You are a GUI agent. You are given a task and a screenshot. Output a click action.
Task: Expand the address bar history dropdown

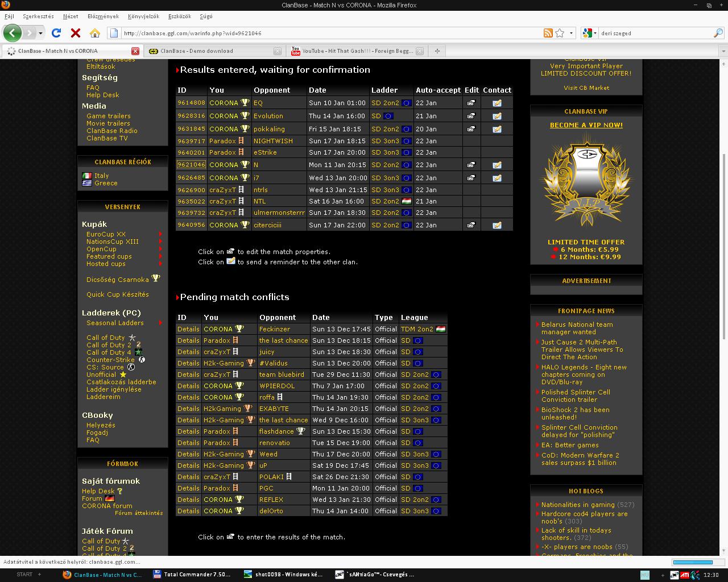(x=571, y=33)
